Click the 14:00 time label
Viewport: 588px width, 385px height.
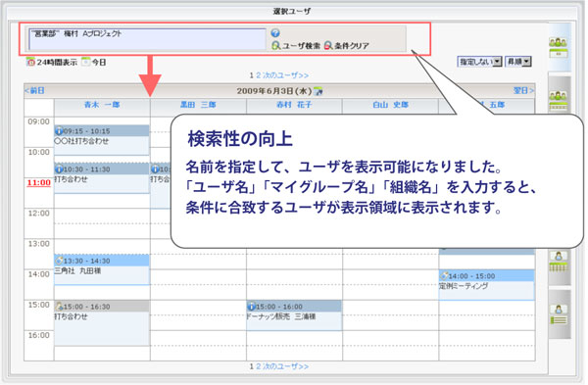[x=38, y=274]
